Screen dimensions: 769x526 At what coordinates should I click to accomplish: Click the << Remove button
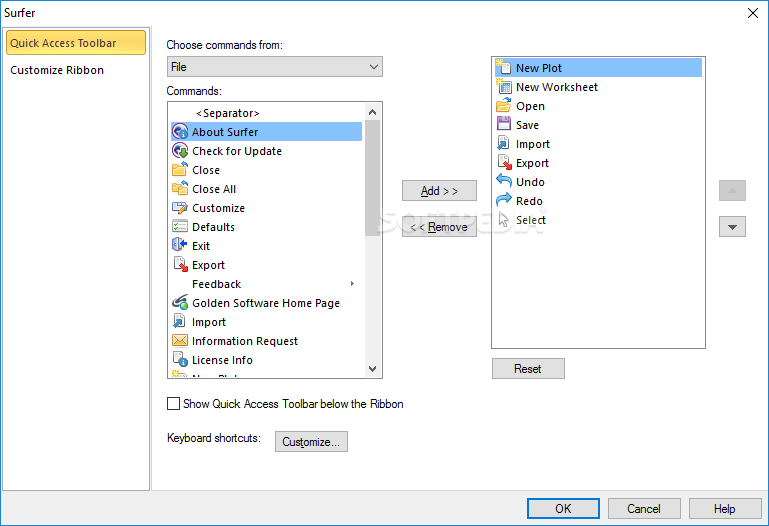tap(439, 227)
